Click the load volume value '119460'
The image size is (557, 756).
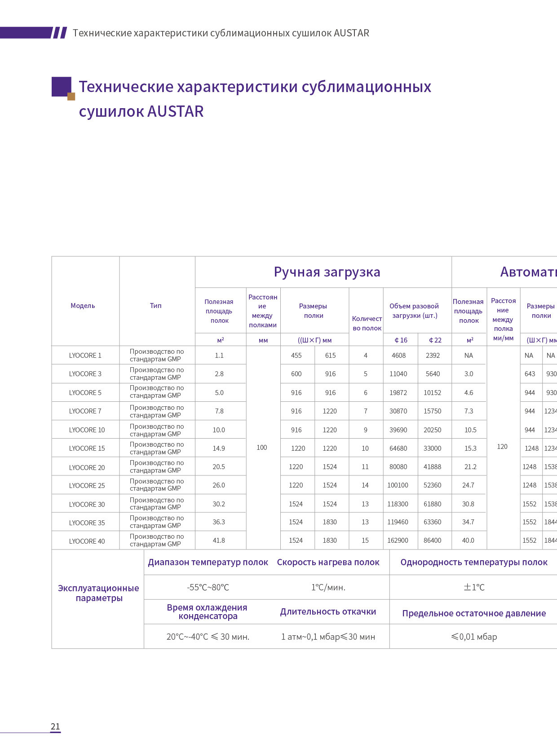tap(398, 522)
